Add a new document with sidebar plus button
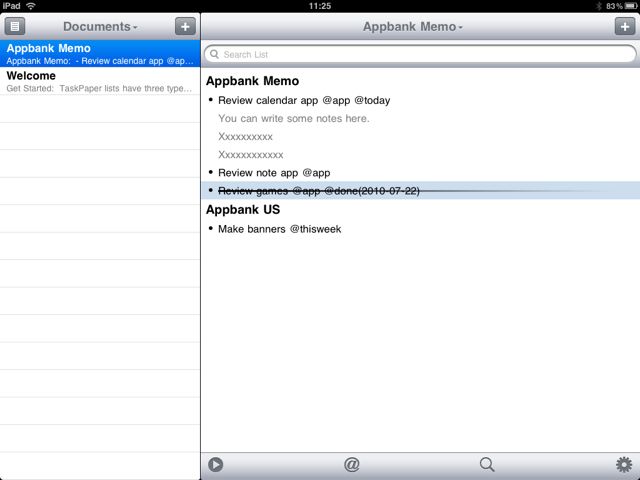Viewport: 640px width, 480px height. click(185, 27)
